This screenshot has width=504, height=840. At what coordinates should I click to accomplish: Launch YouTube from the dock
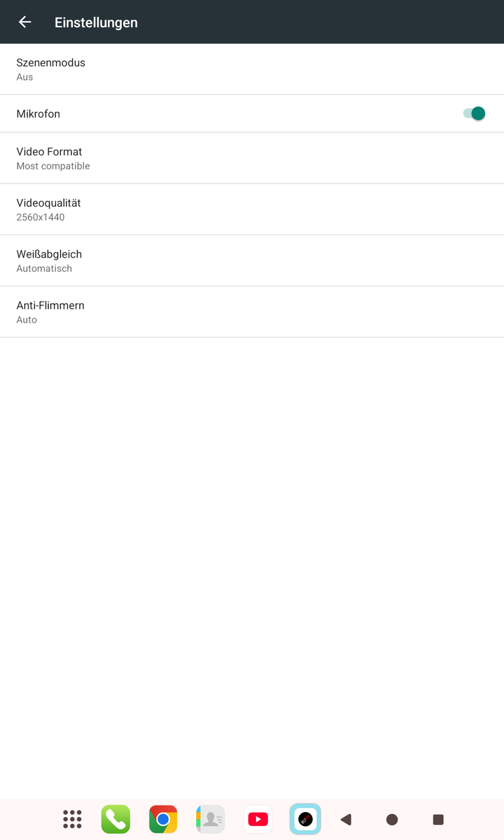(258, 819)
